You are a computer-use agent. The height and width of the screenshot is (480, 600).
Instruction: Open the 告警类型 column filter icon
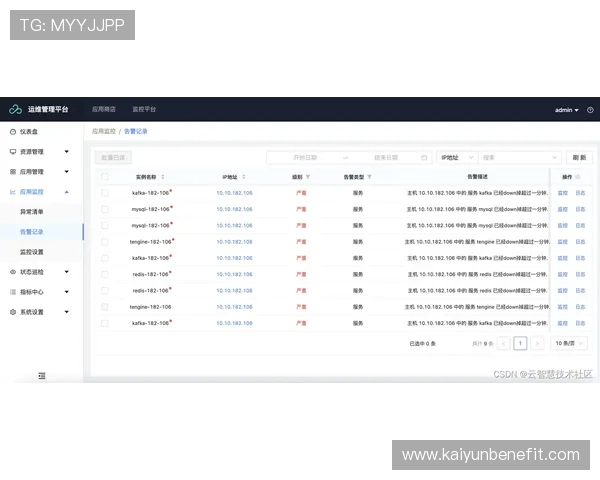[369, 177]
